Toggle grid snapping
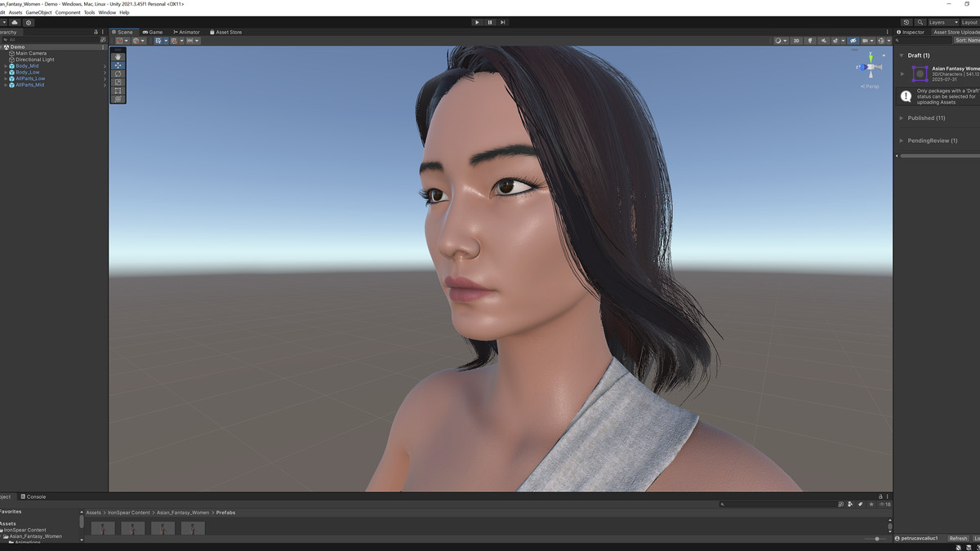 (176, 41)
